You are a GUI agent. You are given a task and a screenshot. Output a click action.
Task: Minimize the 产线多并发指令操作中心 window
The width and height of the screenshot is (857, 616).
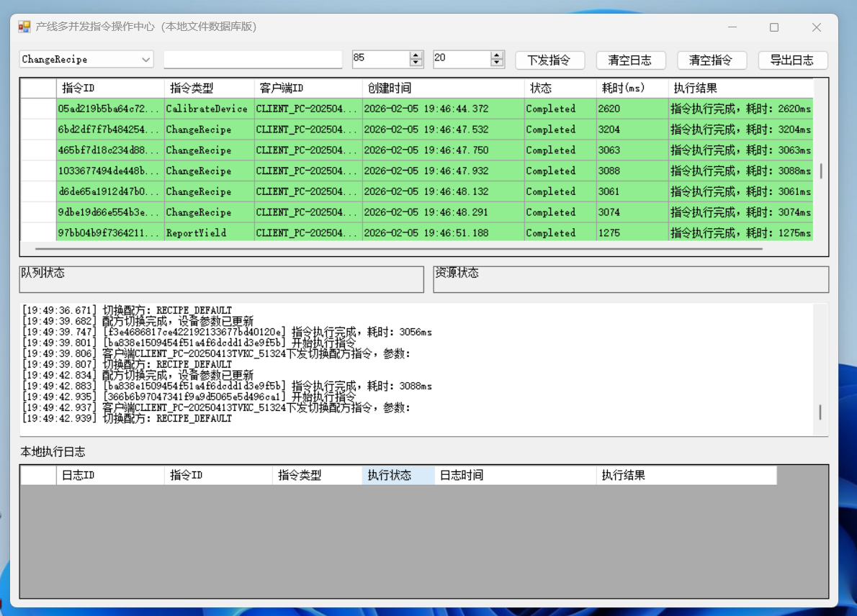pos(732,27)
